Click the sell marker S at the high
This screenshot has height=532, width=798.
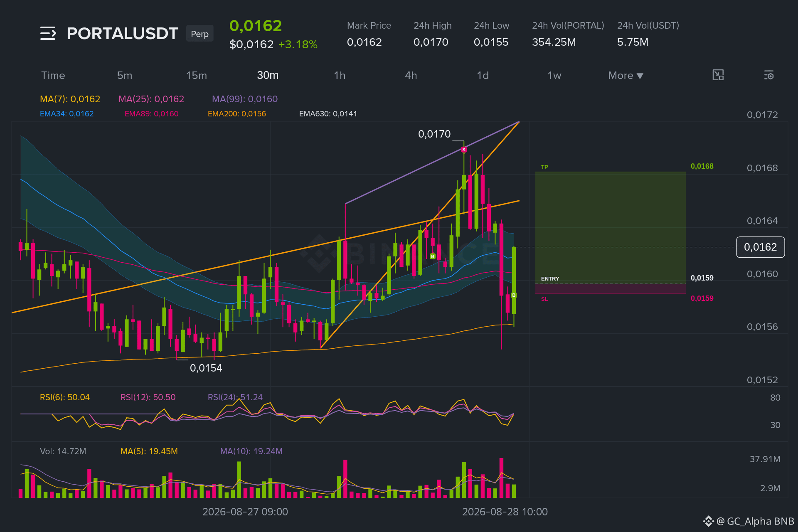pos(464,150)
